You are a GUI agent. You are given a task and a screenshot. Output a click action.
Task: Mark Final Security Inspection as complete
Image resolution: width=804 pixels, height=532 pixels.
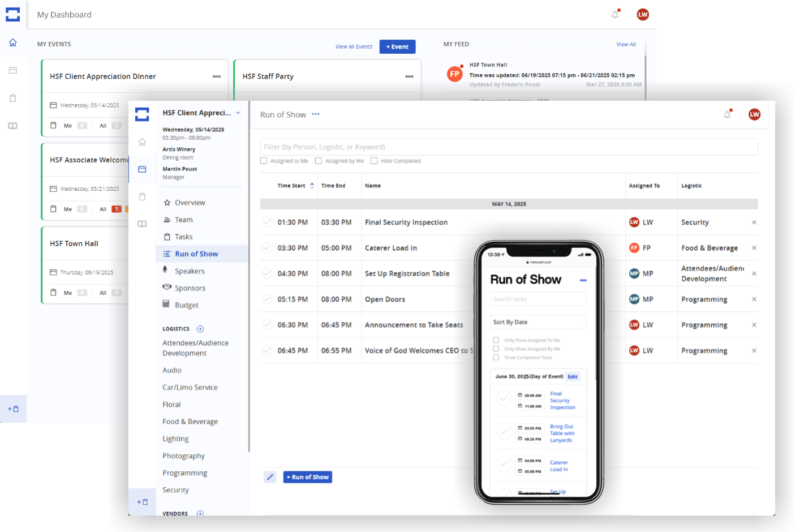tap(267, 222)
